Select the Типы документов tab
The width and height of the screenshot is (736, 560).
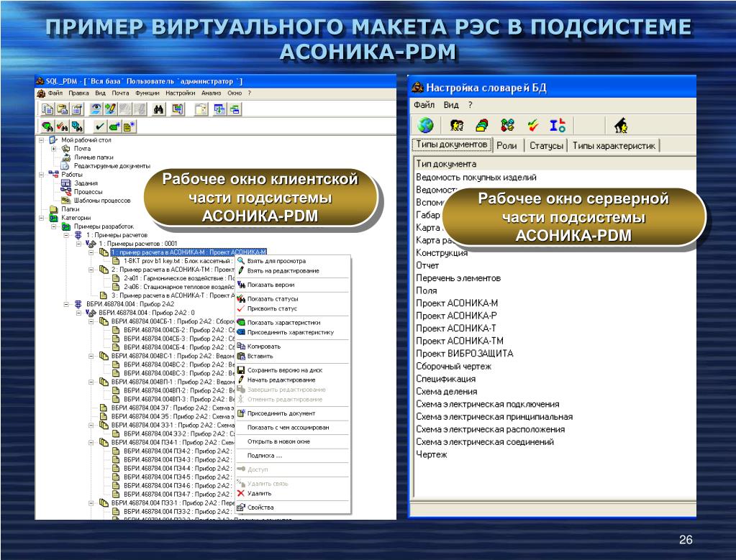[452, 144]
